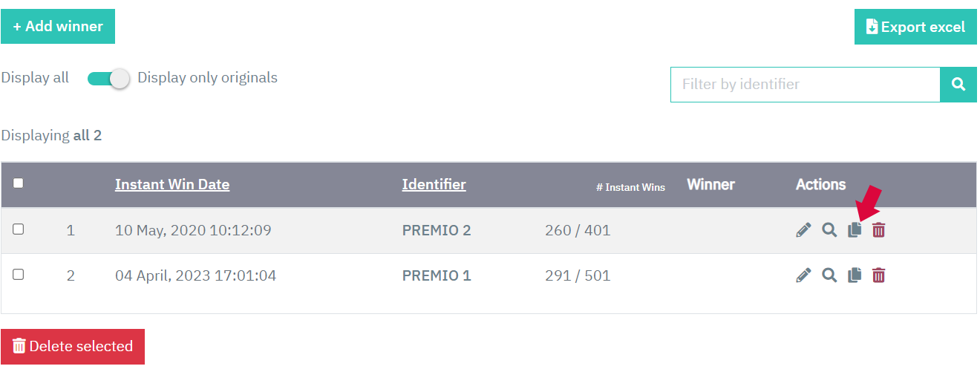Screen dimensions: 980x369
Task: View PREMIO 2 details with magnifier icon
Action: [829, 230]
